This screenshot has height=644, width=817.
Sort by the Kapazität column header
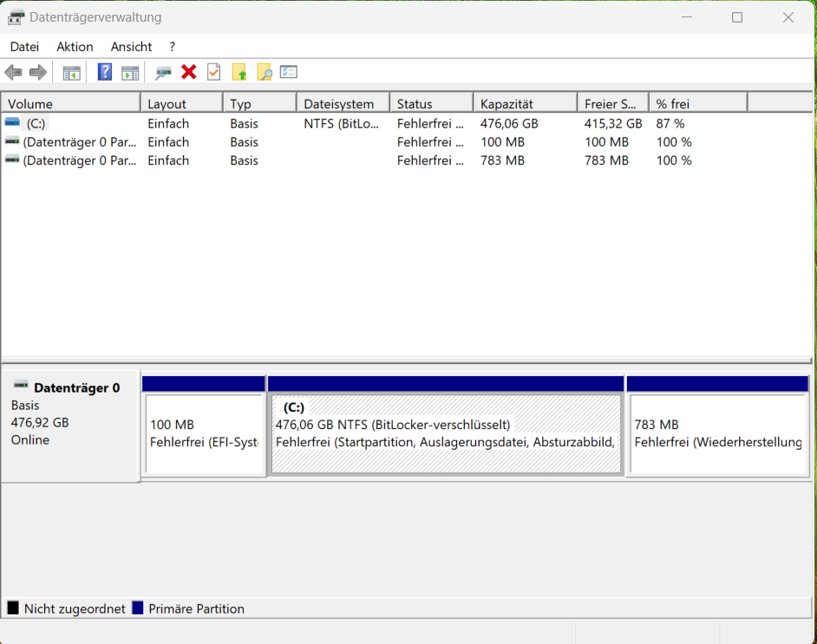click(526, 104)
